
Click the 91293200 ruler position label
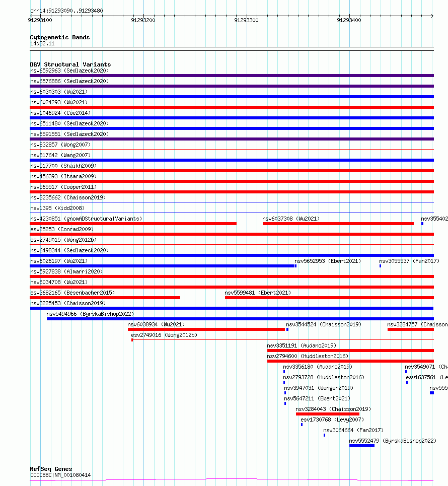click(143, 20)
